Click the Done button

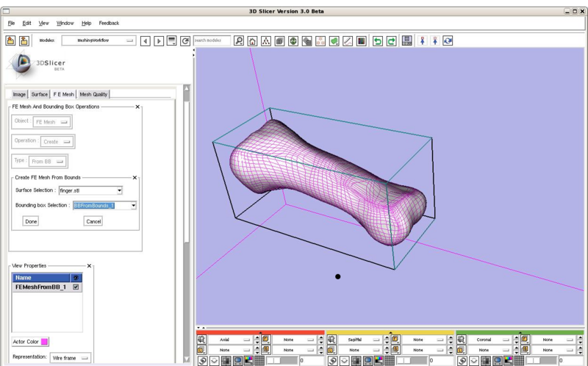pyautogui.click(x=31, y=221)
